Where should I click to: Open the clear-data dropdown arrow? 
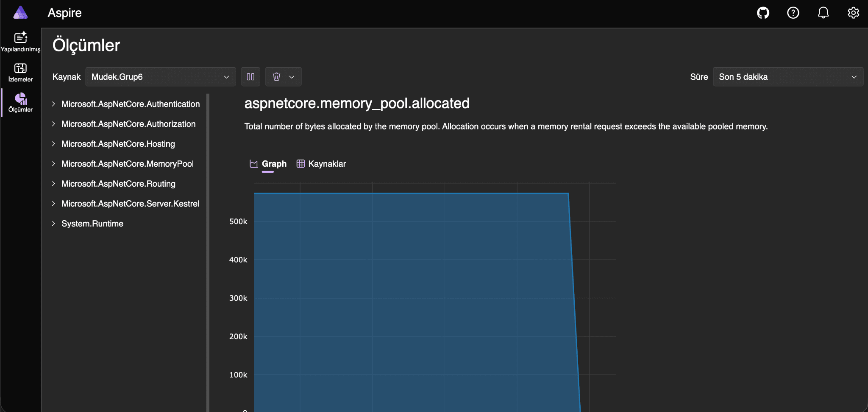292,77
